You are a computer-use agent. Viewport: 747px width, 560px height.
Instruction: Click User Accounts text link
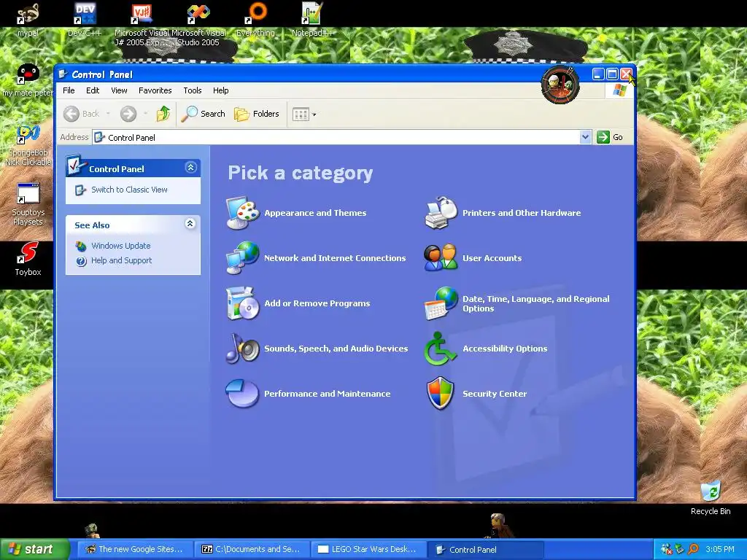tap(492, 258)
